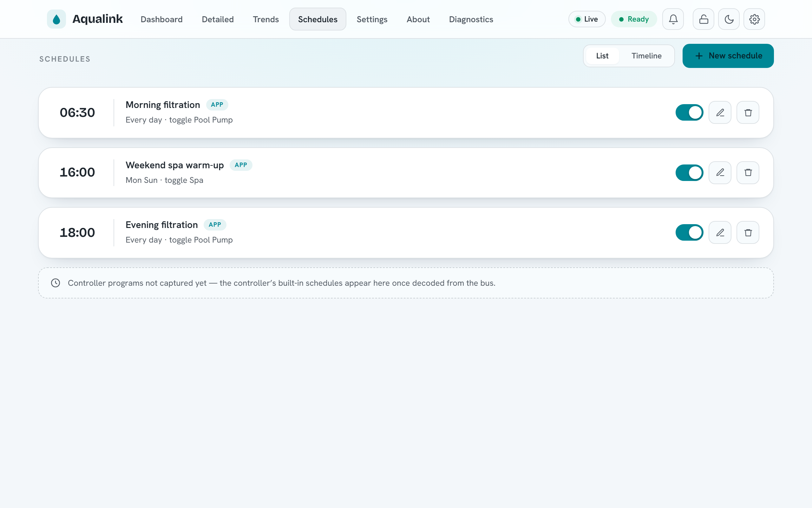Click APP badge beside Morning filtration
Image resolution: width=812 pixels, height=508 pixels.
[x=217, y=105]
